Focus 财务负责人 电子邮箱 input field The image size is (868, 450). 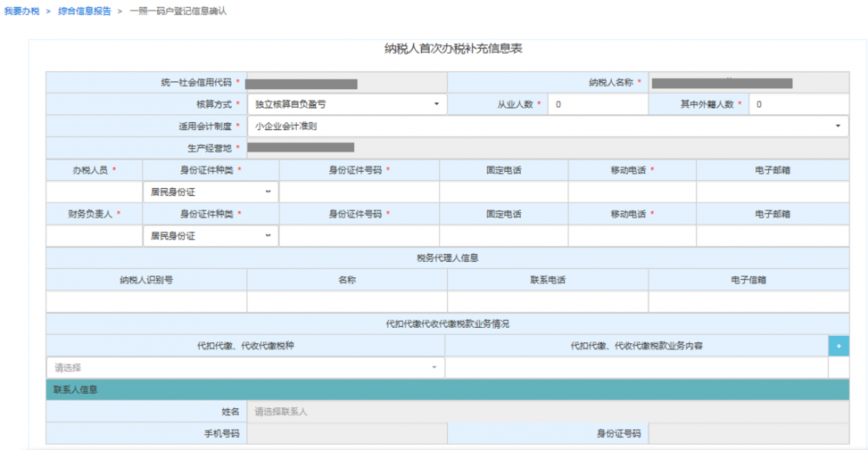coord(772,236)
